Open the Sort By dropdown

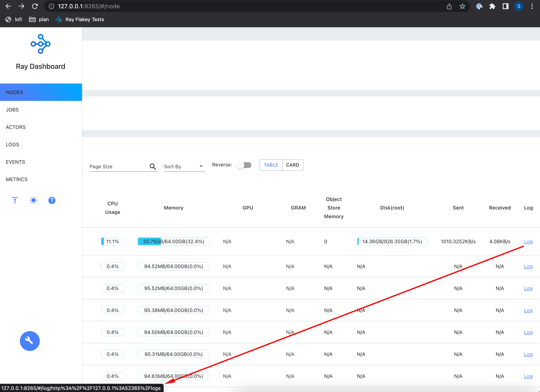(x=184, y=166)
